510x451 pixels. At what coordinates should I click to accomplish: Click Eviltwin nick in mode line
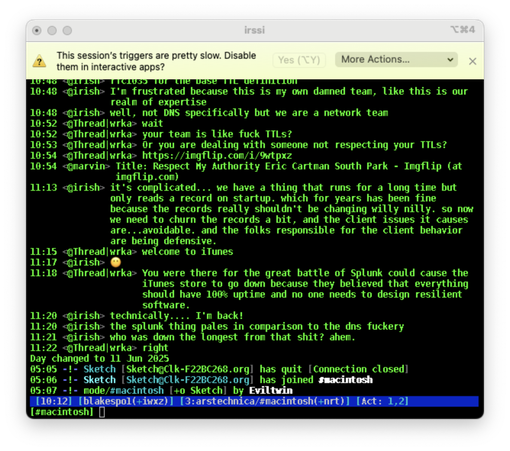click(271, 390)
